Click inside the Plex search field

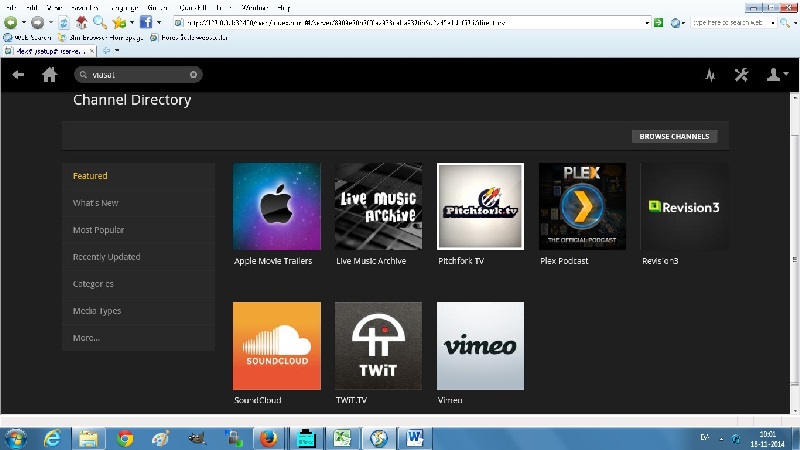pos(138,74)
